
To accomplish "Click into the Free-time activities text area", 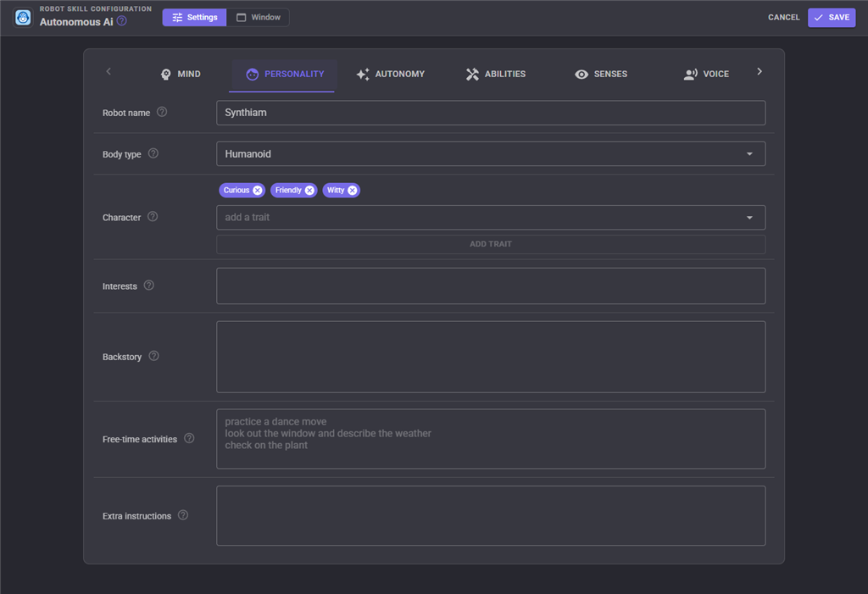I will pyautogui.click(x=491, y=439).
